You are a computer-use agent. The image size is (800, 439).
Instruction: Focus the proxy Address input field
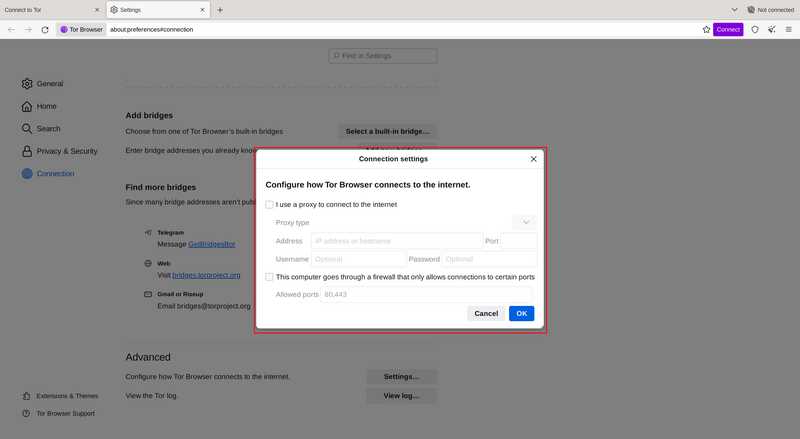[x=396, y=241]
